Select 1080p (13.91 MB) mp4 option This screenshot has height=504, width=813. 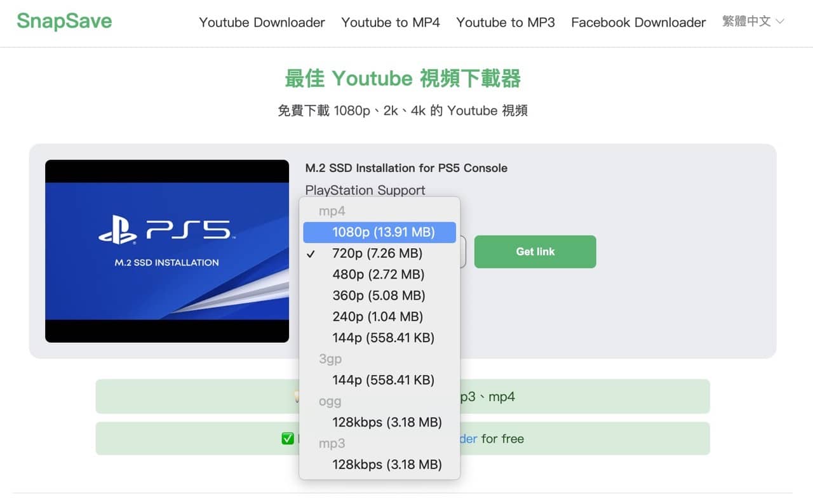tap(379, 232)
